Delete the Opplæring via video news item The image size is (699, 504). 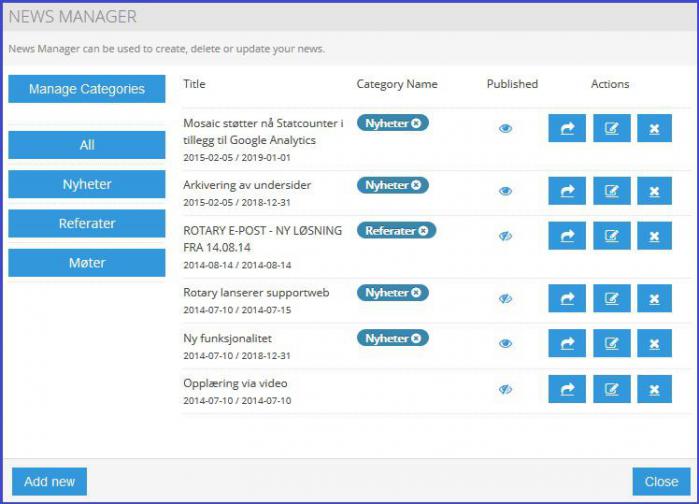pyautogui.click(x=654, y=389)
